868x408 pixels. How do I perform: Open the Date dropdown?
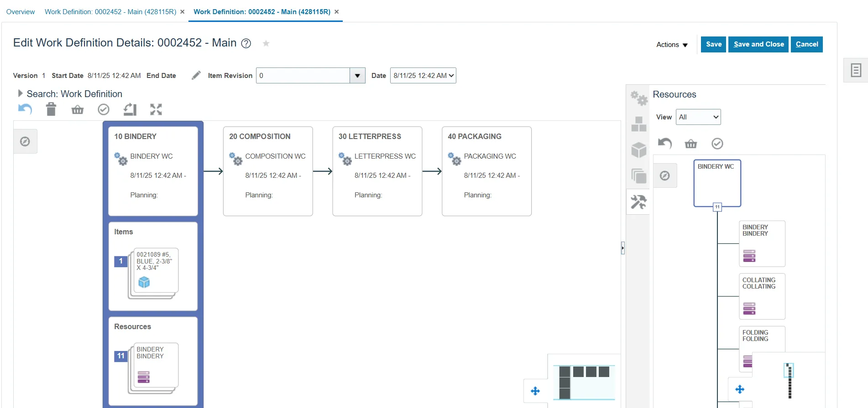[423, 76]
